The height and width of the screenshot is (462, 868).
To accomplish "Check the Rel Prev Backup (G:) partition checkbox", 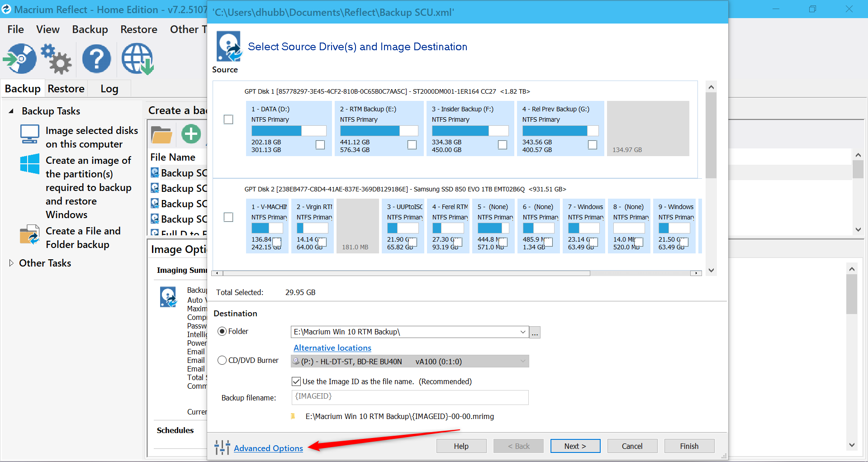I will tap(593, 145).
